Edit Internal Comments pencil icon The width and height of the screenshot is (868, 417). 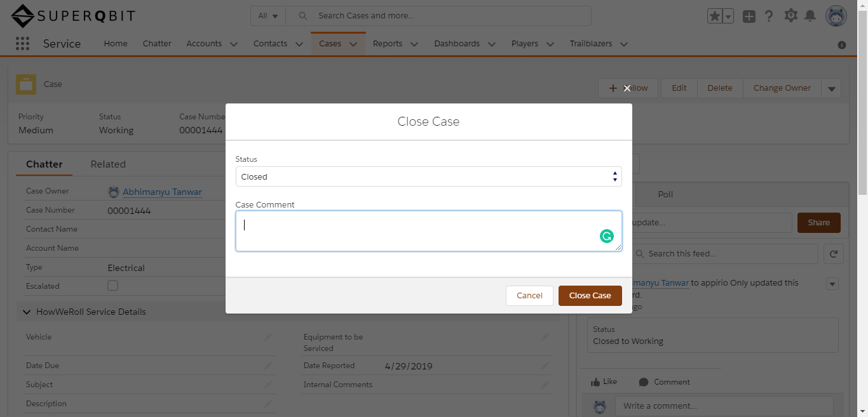tap(545, 385)
